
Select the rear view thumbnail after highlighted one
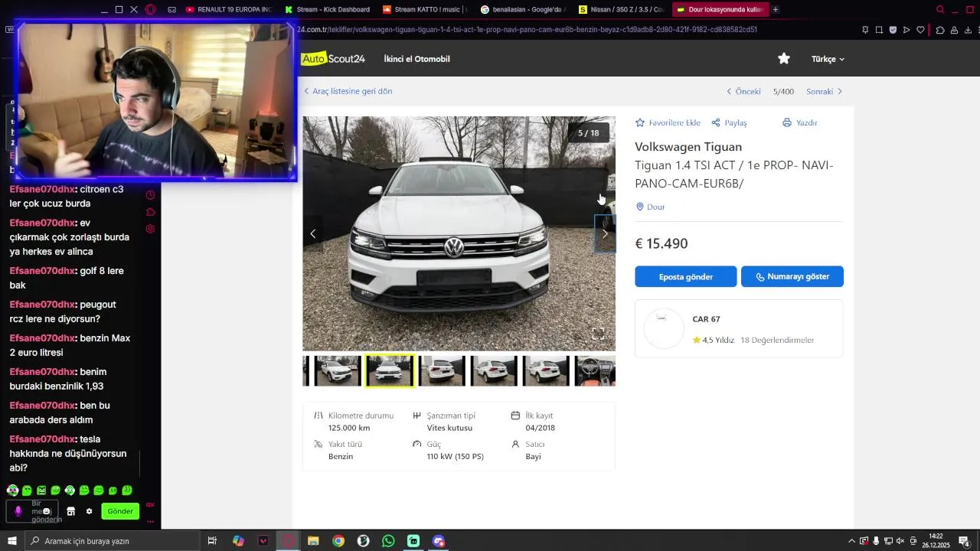coord(442,370)
